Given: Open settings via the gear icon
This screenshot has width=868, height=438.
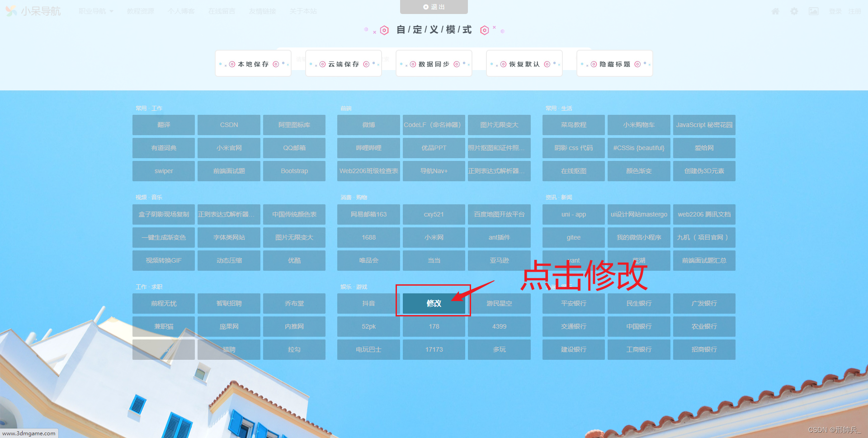Looking at the screenshot, I should [x=794, y=11].
